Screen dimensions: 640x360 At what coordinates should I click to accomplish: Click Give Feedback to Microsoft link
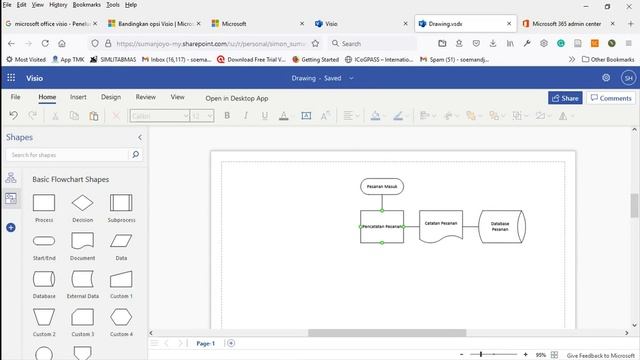point(600,356)
